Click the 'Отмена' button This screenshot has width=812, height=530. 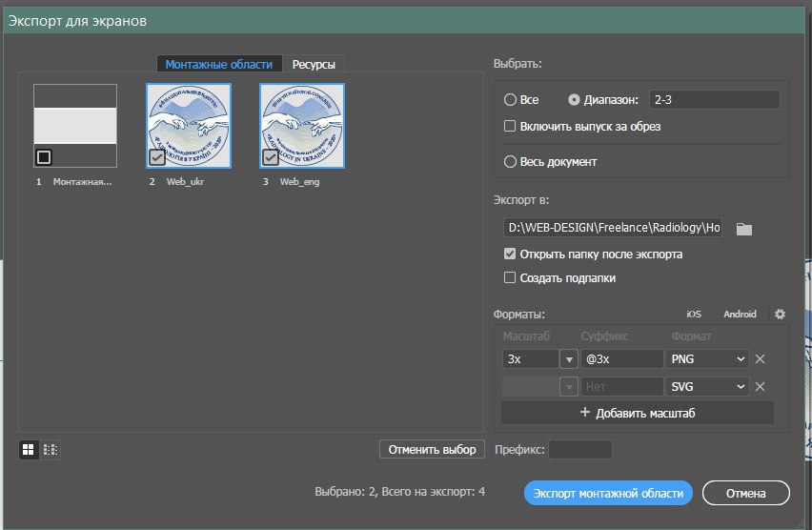(745, 493)
